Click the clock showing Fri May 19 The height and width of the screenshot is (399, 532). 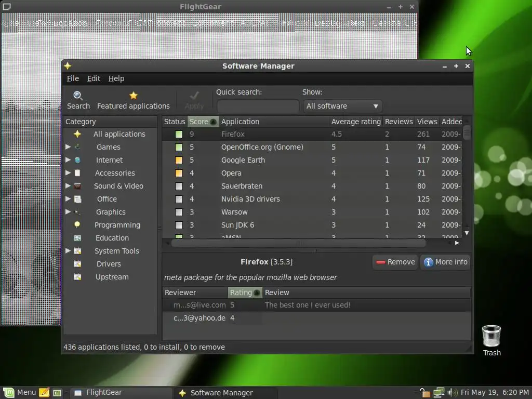(495, 392)
